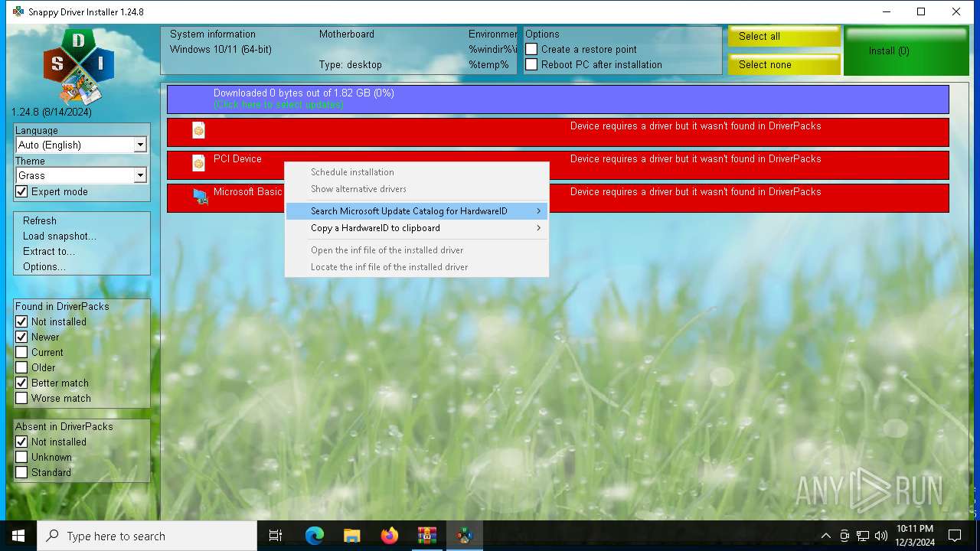Click 'Click here to select updates' link

pos(278,104)
